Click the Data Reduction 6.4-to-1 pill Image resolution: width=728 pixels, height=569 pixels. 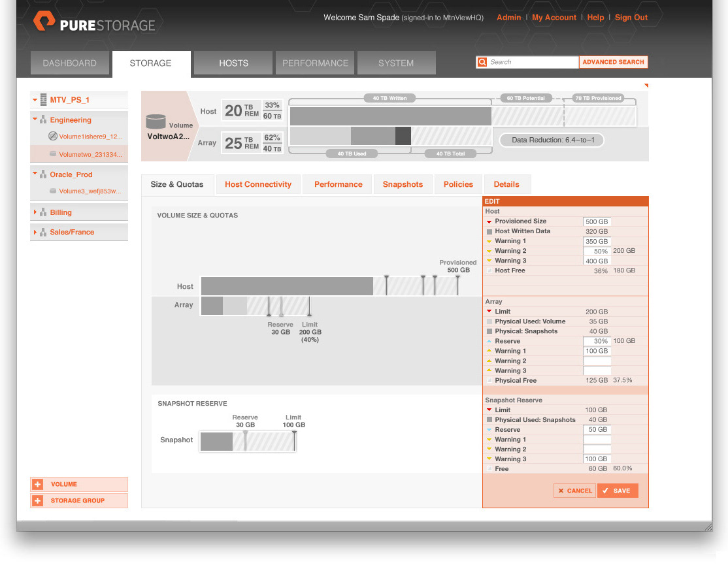[552, 140]
